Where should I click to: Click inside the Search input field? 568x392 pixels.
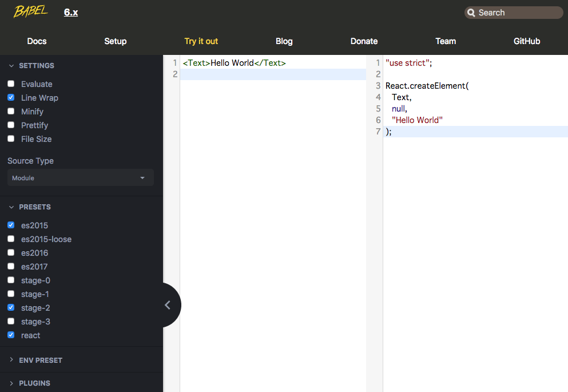(x=515, y=12)
